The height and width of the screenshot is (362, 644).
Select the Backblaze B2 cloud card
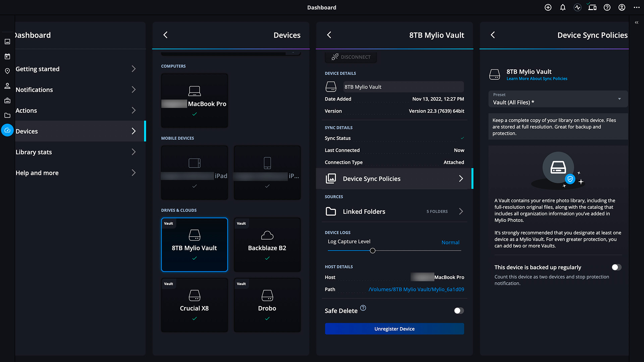pyautogui.click(x=267, y=245)
